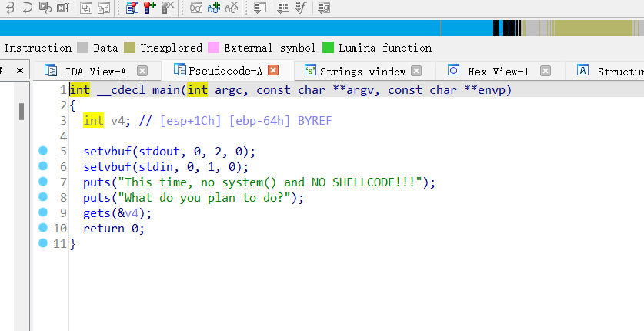Click the Unexplored legend olive swatch
The height and width of the screenshot is (331, 644).
click(x=130, y=47)
